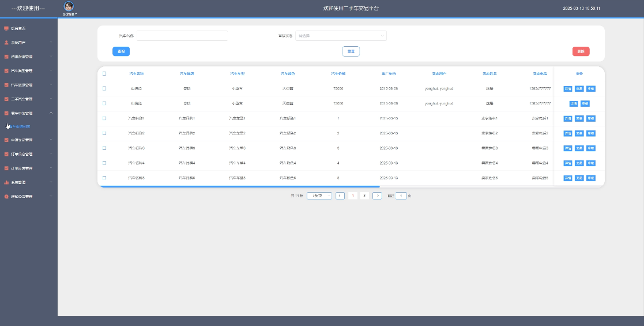
Task: Check the 汽车名称1 row checkbox
Action: point(104,118)
